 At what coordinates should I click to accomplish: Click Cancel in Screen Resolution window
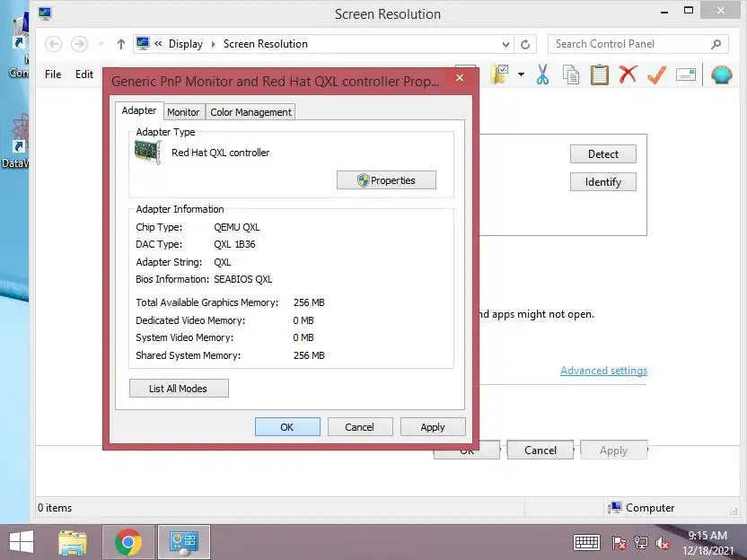coord(540,450)
